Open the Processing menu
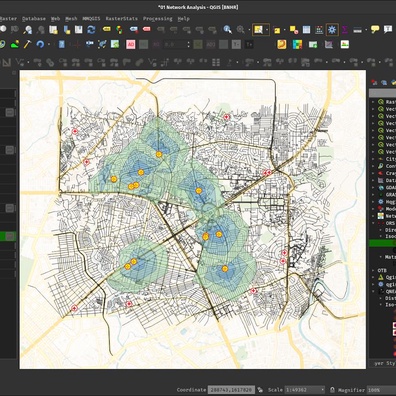The height and width of the screenshot is (396, 396). tap(158, 19)
